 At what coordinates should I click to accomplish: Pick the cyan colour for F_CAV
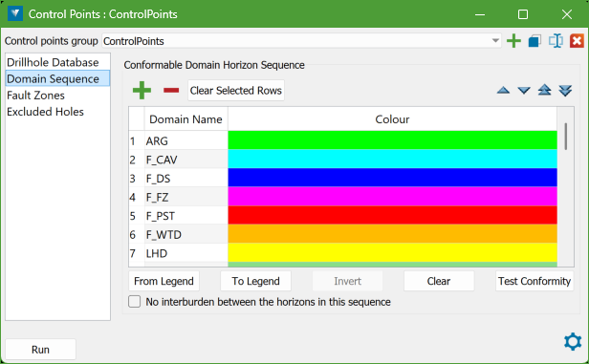click(392, 159)
